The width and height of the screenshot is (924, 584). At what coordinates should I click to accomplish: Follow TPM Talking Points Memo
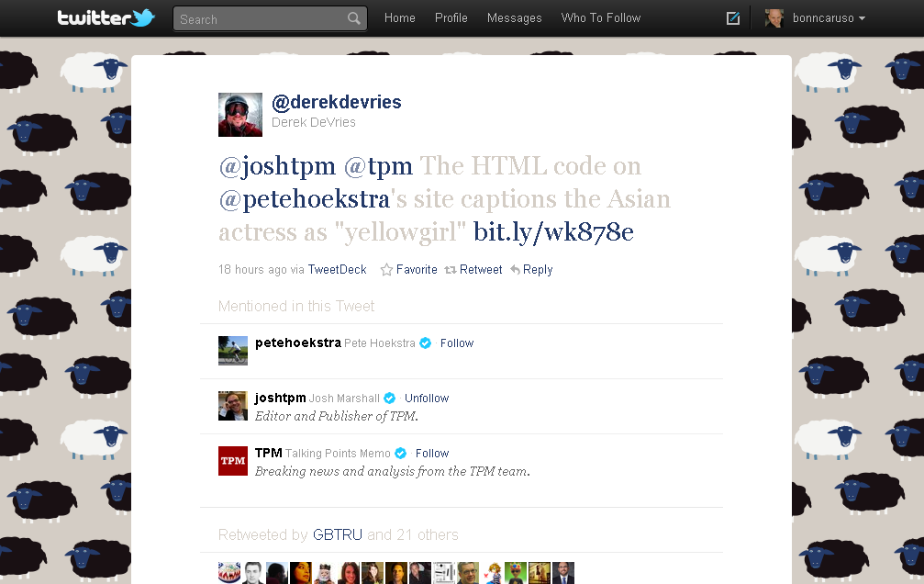pos(431,454)
